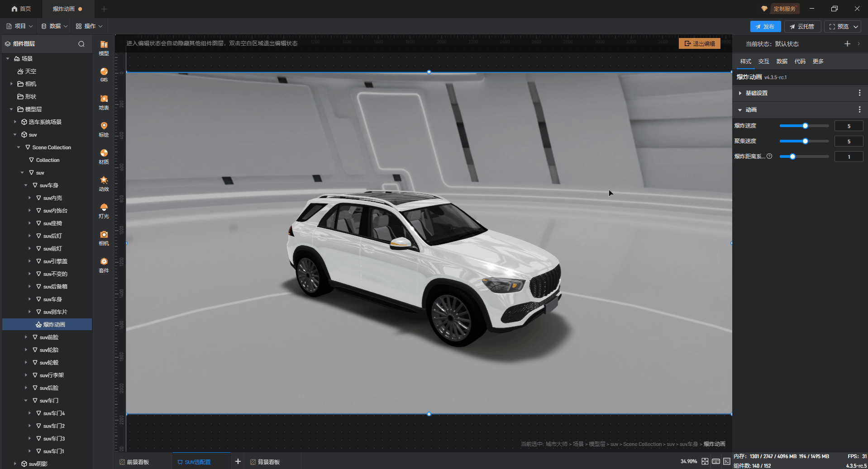Collapse the 动画 section
This screenshot has height=469, width=868.
740,110
